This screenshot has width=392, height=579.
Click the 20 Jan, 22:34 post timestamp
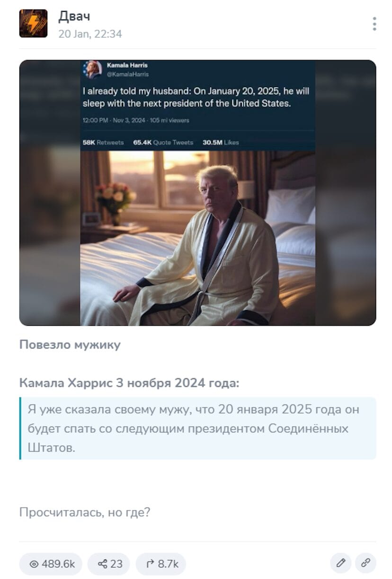point(90,34)
